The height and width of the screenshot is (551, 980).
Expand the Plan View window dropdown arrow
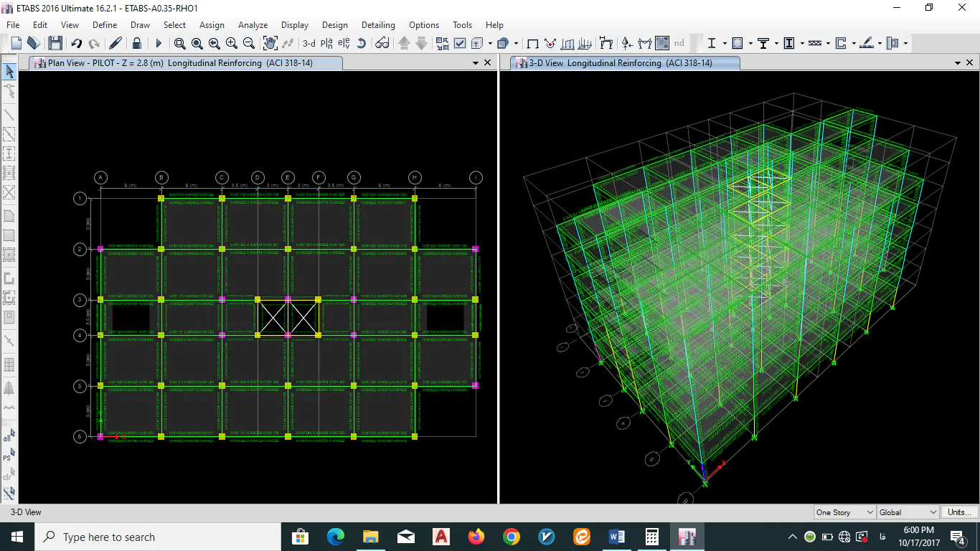(x=475, y=63)
